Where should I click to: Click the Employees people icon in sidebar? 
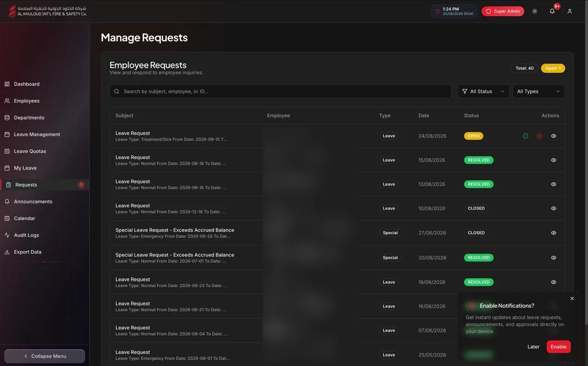[x=7, y=101]
